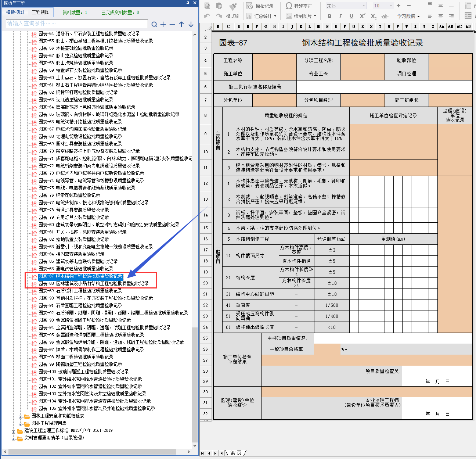Go to last sheet navigation arrow
Screen dimensions: 476x459
221,453
